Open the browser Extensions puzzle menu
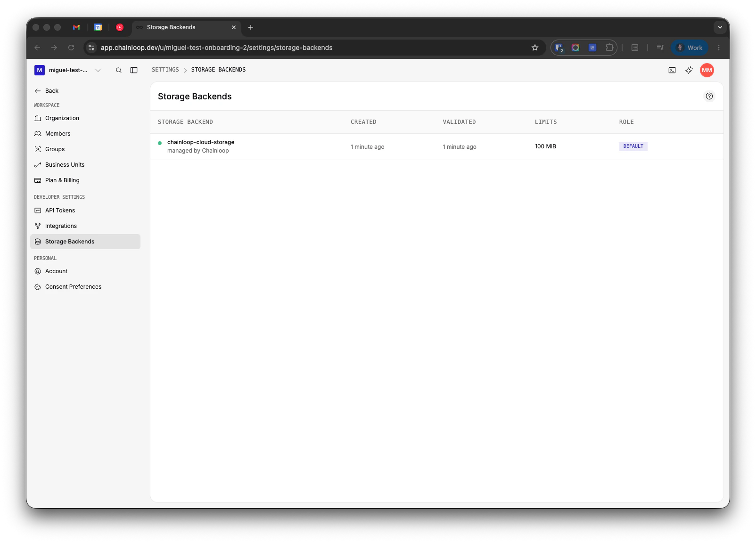Viewport: 756px width, 543px height. click(x=609, y=48)
